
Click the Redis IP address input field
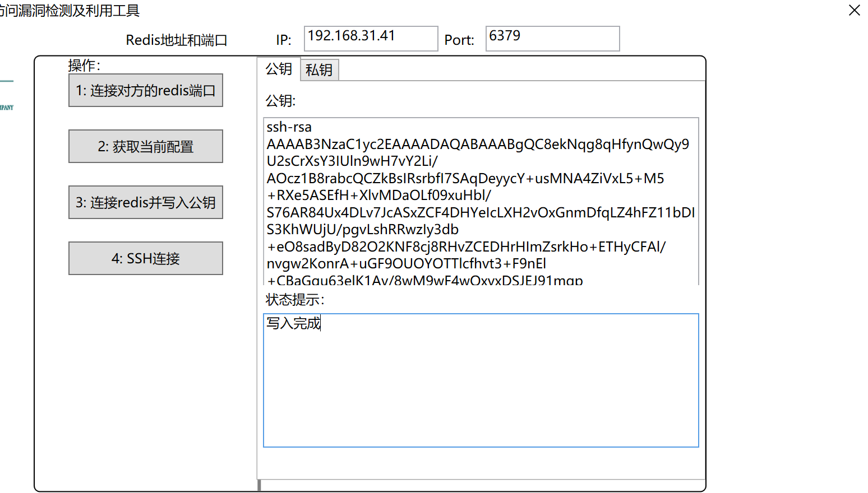(x=371, y=39)
